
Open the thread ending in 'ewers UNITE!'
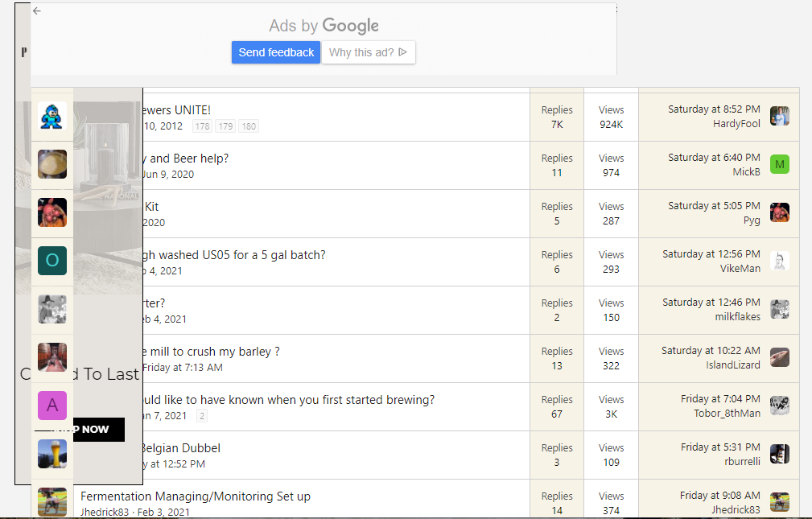[x=176, y=110]
